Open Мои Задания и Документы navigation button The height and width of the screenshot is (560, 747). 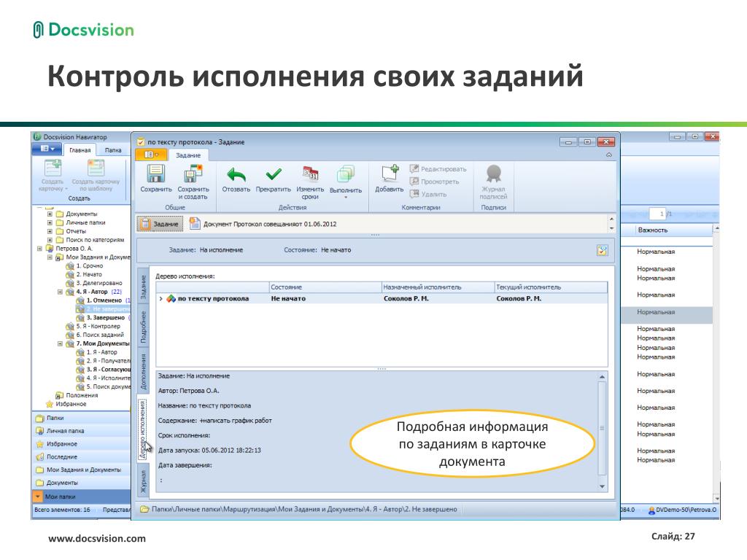pyautogui.click(x=81, y=470)
